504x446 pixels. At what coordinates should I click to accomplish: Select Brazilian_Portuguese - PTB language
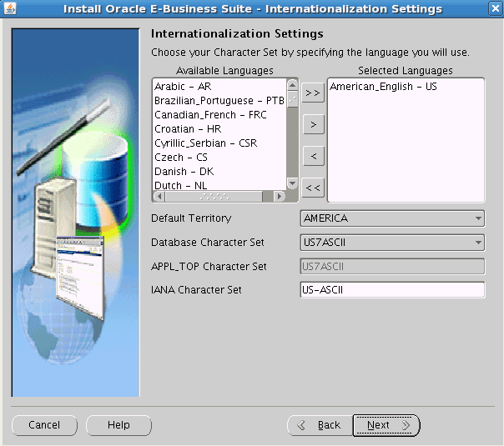(x=219, y=101)
